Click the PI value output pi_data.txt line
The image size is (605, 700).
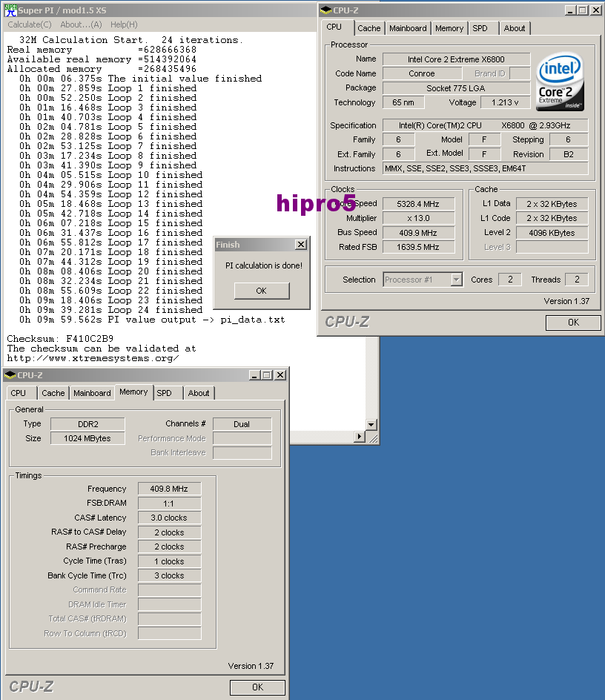point(152,320)
